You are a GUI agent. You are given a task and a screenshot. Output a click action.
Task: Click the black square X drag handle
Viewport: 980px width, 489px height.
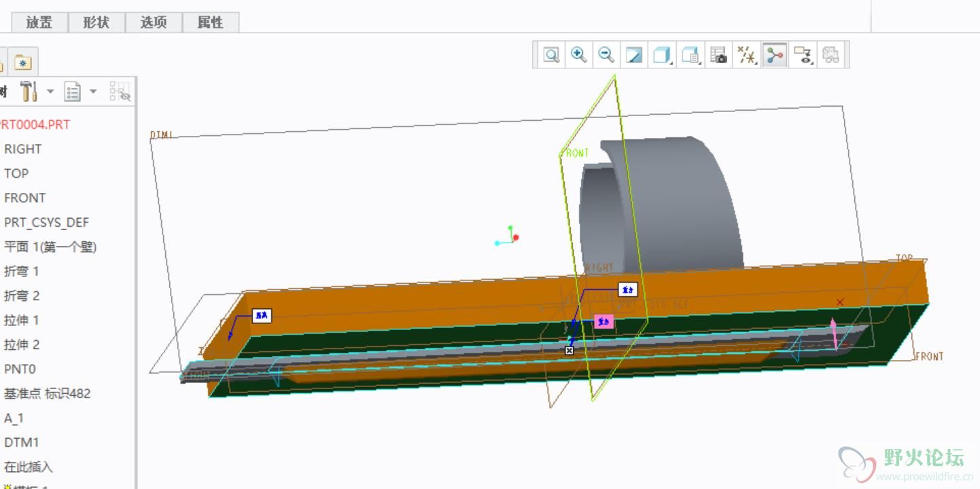pyautogui.click(x=570, y=350)
